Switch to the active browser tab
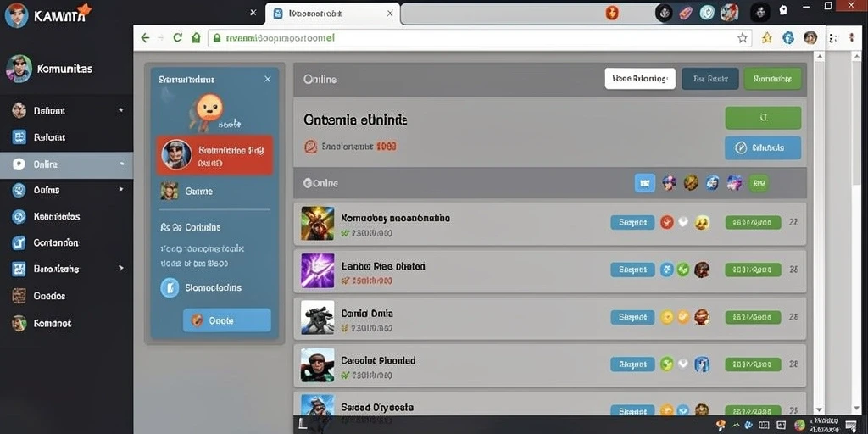The image size is (868, 434). click(332, 14)
